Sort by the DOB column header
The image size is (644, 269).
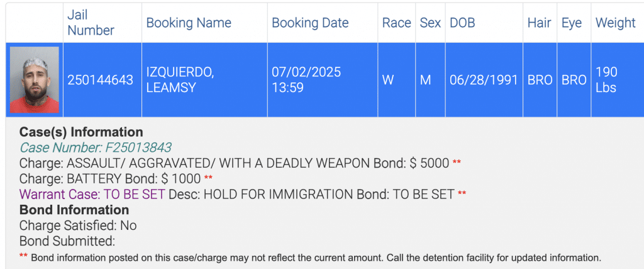click(462, 23)
